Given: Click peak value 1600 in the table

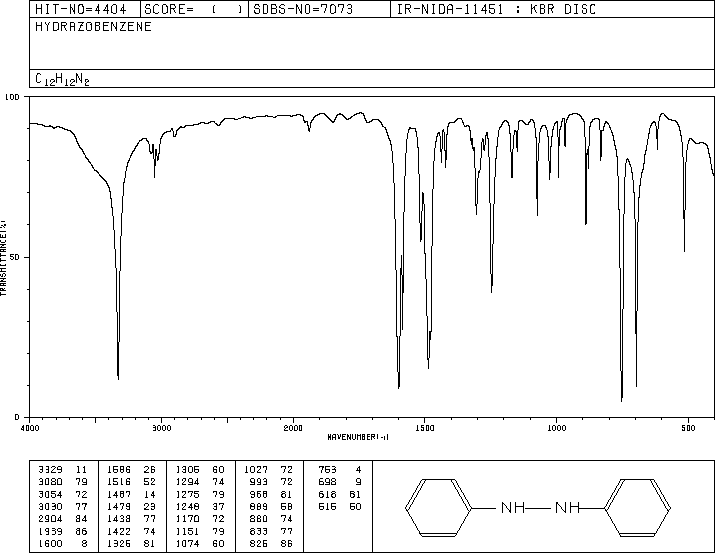Looking at the screenshot, I should click(50, 544).
